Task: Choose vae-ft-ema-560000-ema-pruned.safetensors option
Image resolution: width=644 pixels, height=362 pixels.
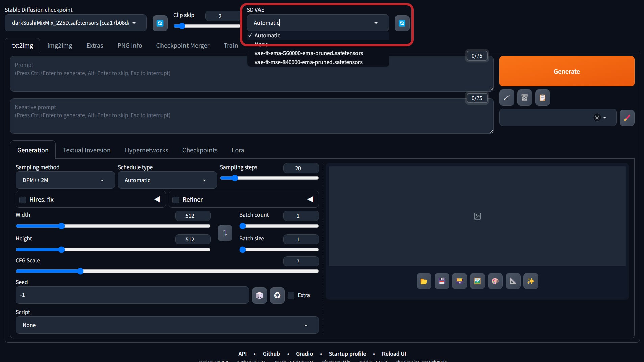Action: 318,53
